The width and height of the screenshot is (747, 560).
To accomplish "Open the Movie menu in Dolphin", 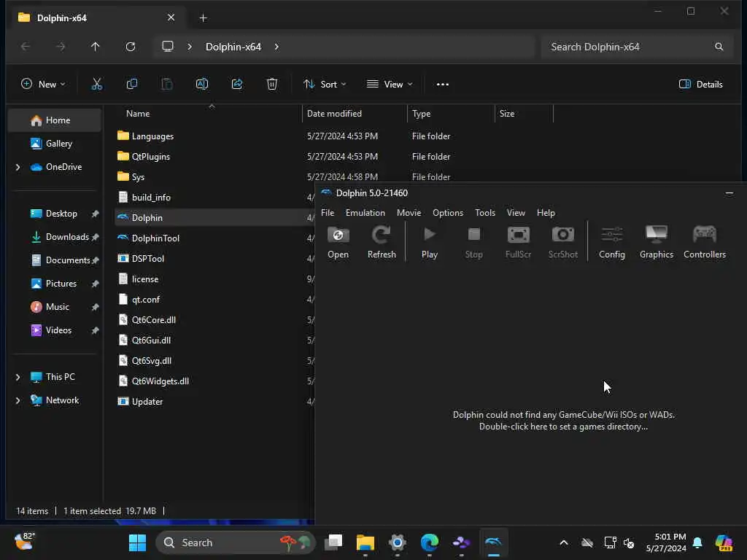I will coord(409,213).
